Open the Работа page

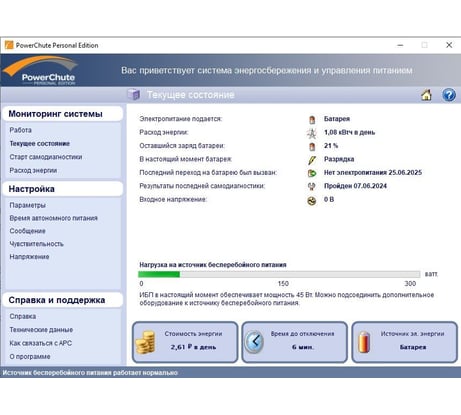(21, 130)
